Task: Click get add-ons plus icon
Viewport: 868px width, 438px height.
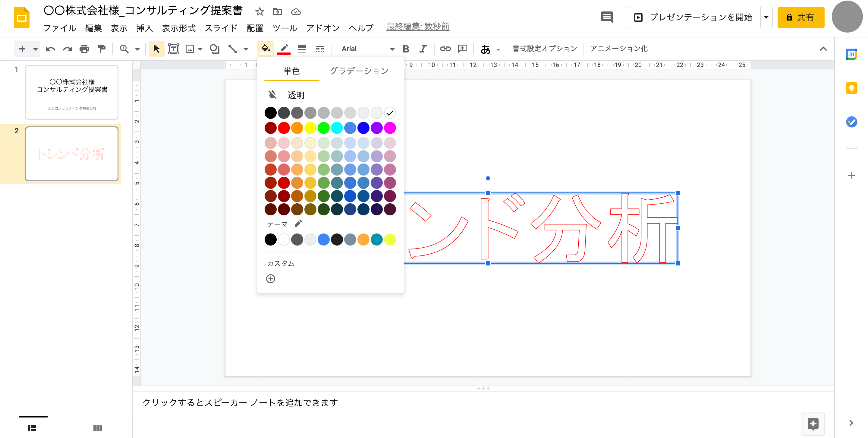Action: click(x=851, y=175)
